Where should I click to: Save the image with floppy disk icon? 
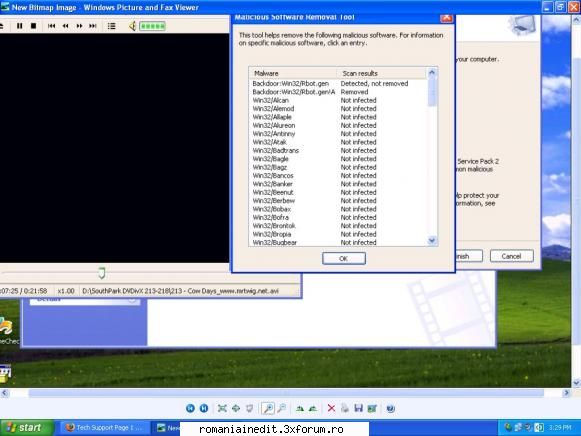pos(358,408)
